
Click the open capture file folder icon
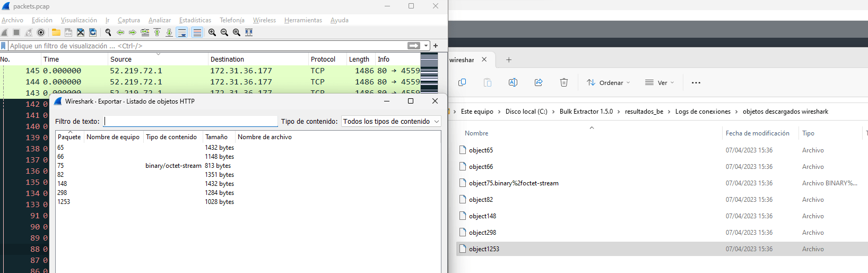click(56, 32)
